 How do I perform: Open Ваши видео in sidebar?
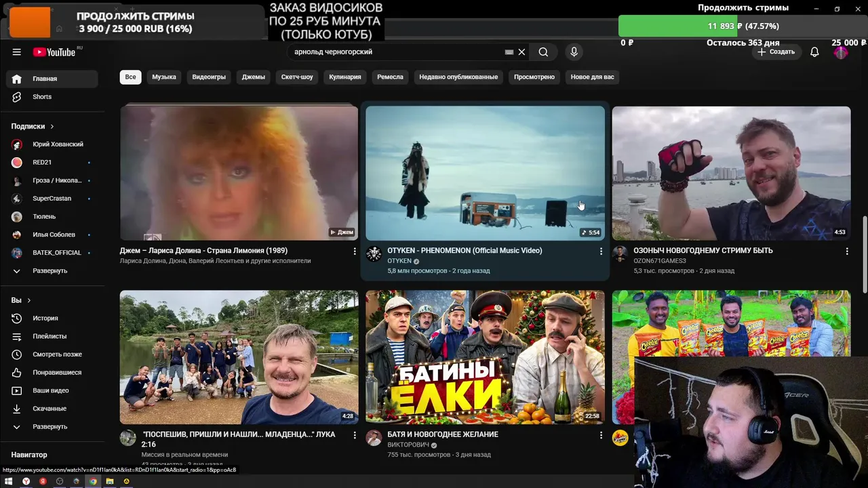click(x=52, y=390)
